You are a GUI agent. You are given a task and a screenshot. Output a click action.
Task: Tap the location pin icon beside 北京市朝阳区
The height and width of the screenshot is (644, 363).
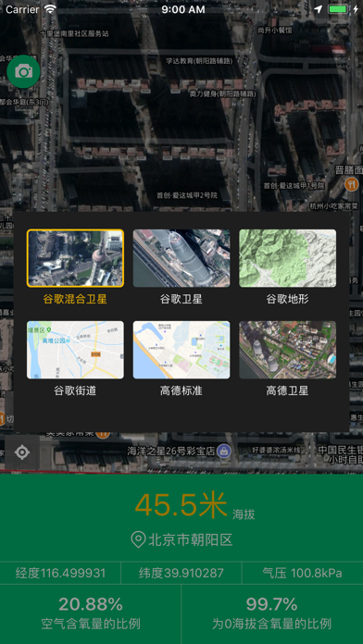point(138,539)
